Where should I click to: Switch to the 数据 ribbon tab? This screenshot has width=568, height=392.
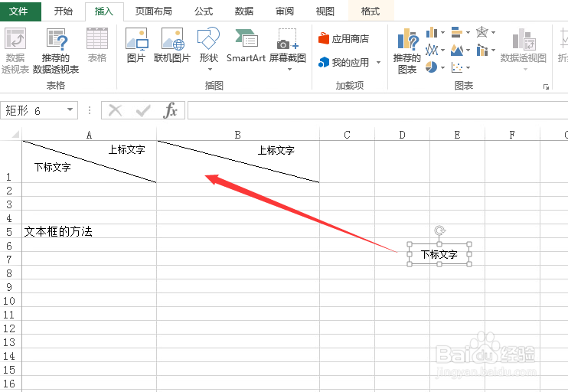tap(243, 11)
